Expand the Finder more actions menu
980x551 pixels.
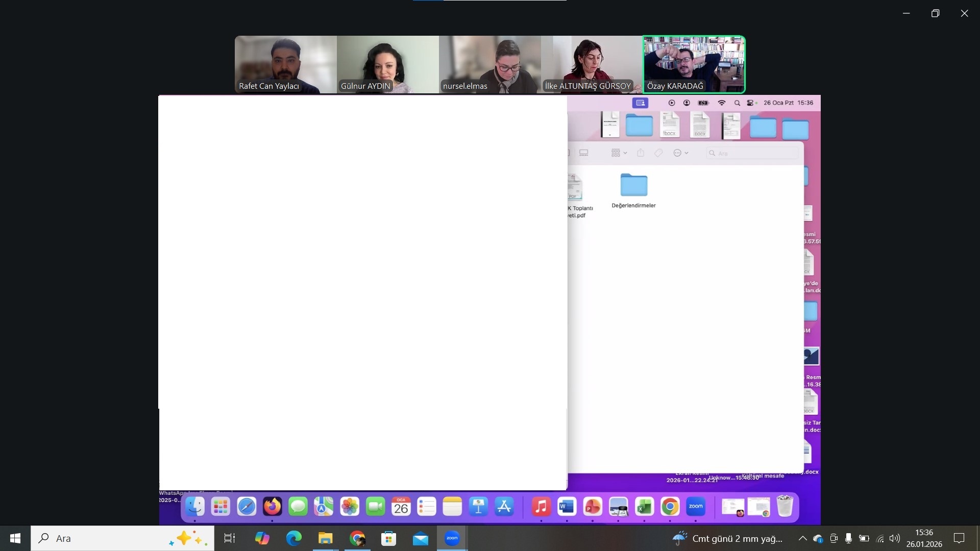pos(680,153)
